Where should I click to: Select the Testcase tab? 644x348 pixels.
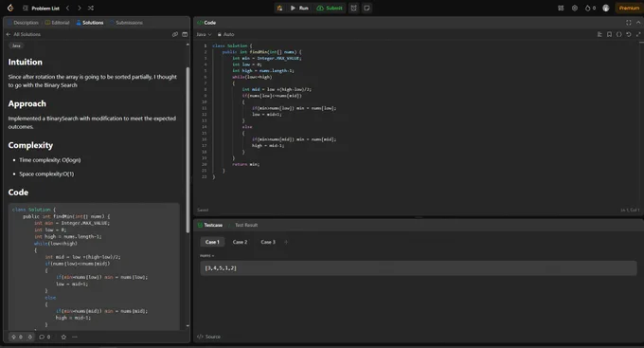pyautogui.click(x=210, y=225)
